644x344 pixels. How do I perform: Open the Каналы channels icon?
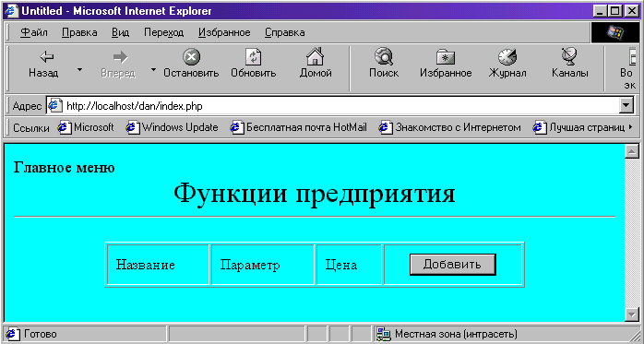point(569,56)
